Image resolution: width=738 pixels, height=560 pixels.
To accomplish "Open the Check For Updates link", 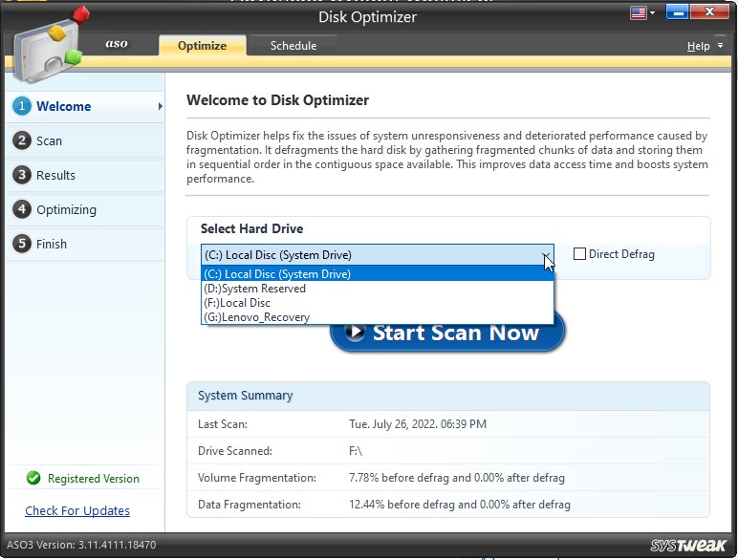I will pyautogui.click(x=77, y=510).
